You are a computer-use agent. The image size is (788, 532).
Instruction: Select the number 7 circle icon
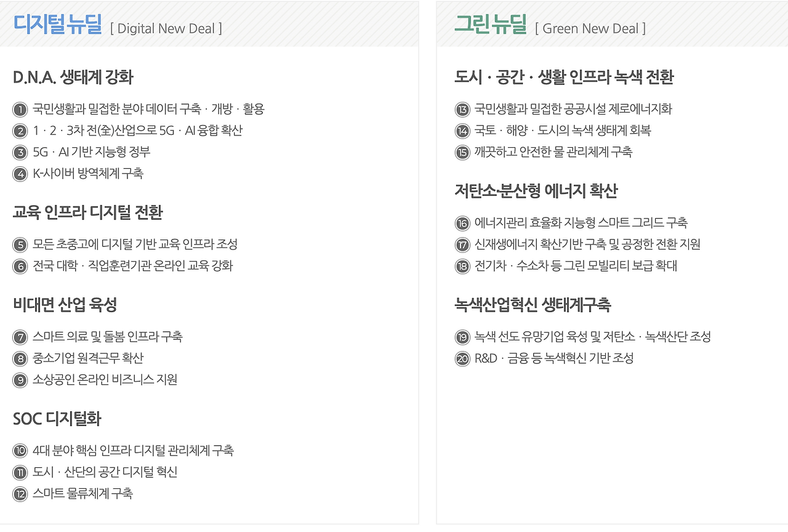pos(20,337)
